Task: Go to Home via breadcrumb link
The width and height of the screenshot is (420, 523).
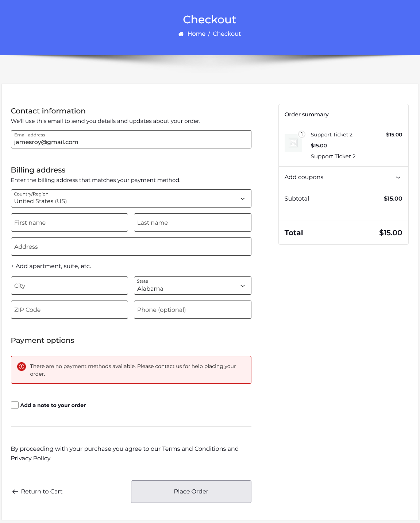Action: [196, 34]
